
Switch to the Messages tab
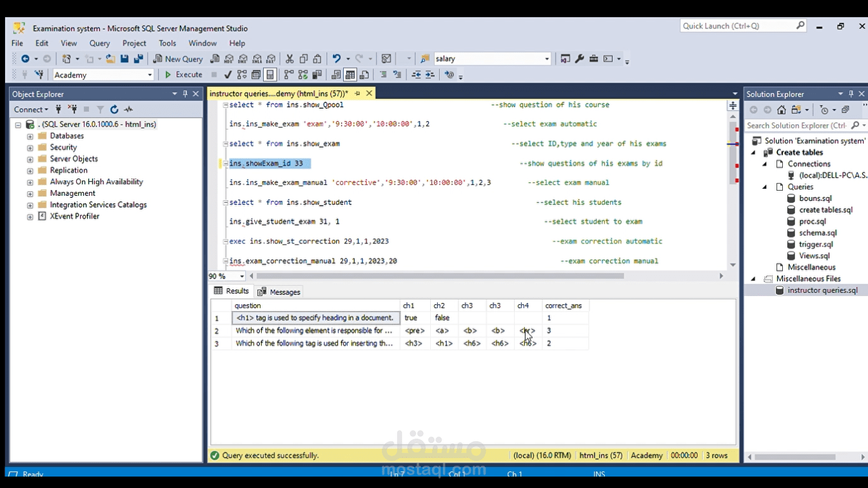pos(279,292)
